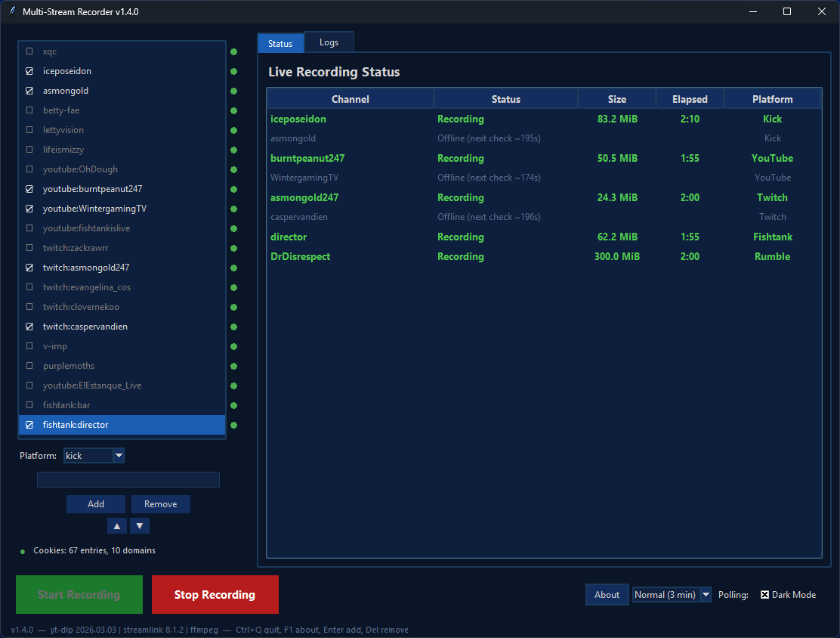Screen dimensions: 840x638
Task: Click the Fishtank platform cell
Action: (x=773, y=237)
